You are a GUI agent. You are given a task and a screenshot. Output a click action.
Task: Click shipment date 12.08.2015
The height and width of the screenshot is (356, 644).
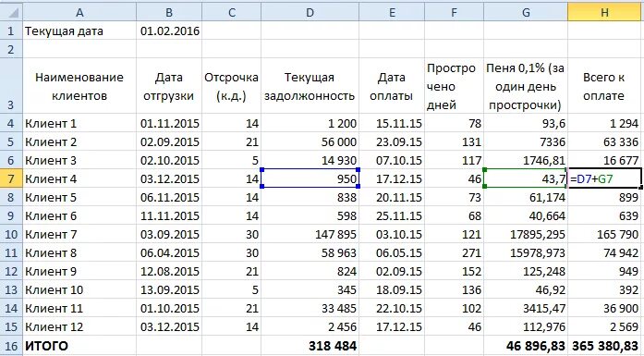[x=169, y=271]
